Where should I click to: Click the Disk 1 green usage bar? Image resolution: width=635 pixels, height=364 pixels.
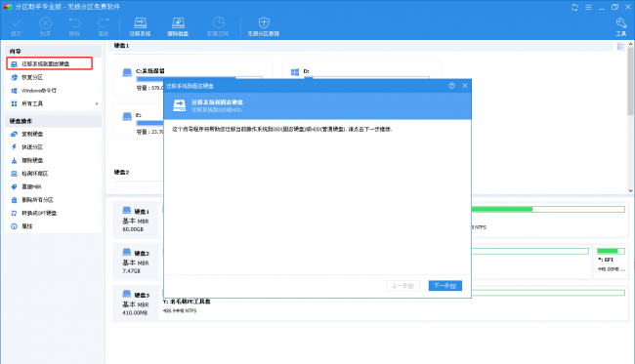[548, 210]
